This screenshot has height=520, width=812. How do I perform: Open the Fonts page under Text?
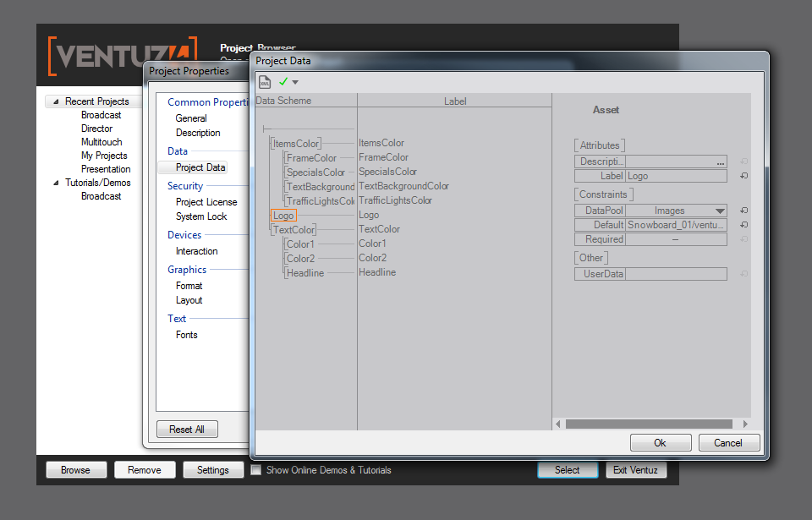tap(186, 335)
